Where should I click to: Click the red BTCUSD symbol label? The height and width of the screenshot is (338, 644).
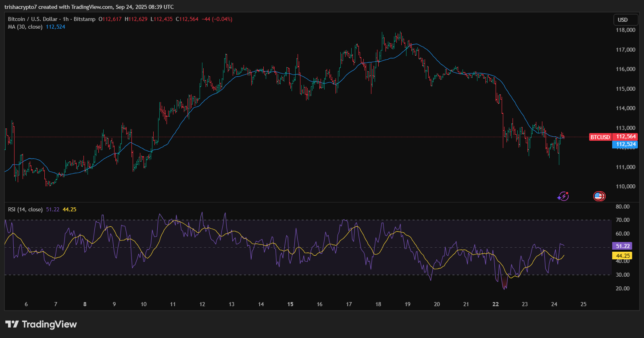pyautogui.click(x=600, y=137)
